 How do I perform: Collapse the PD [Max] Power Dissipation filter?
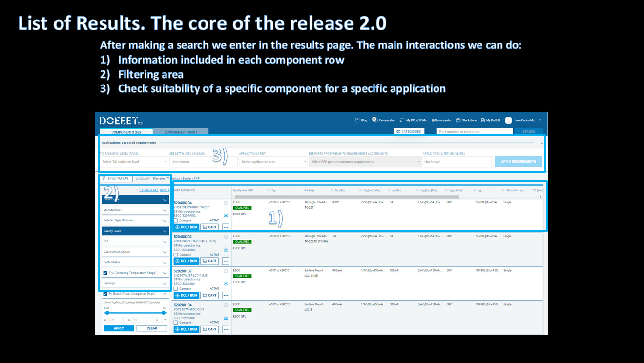(165, 294)
